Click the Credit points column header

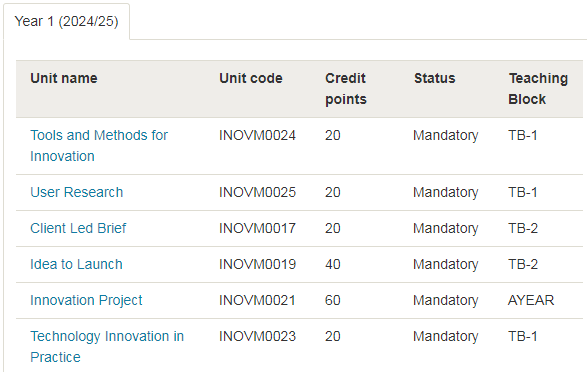pos(346,89)
